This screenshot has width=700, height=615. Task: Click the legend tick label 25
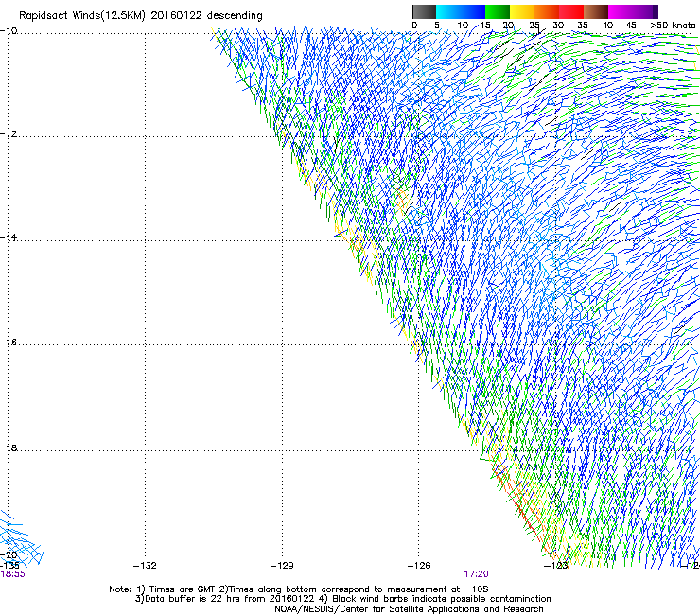[x=534, y=26]
